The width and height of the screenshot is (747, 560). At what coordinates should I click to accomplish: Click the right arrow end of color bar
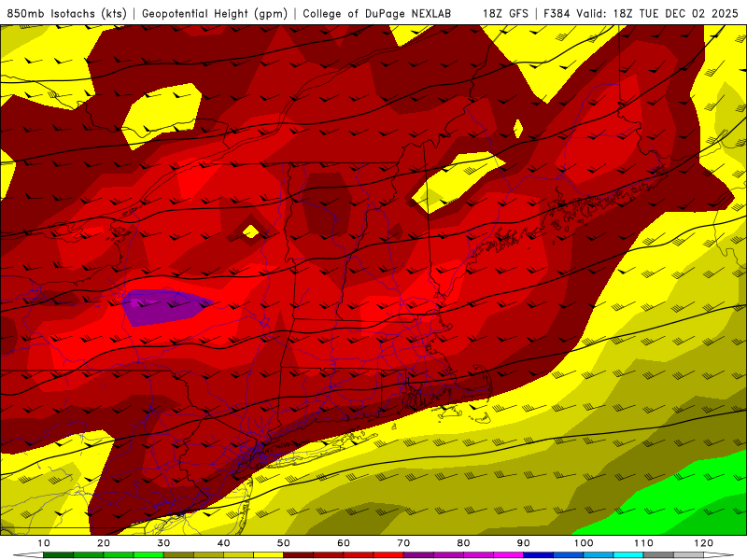[x=719, y=555]
